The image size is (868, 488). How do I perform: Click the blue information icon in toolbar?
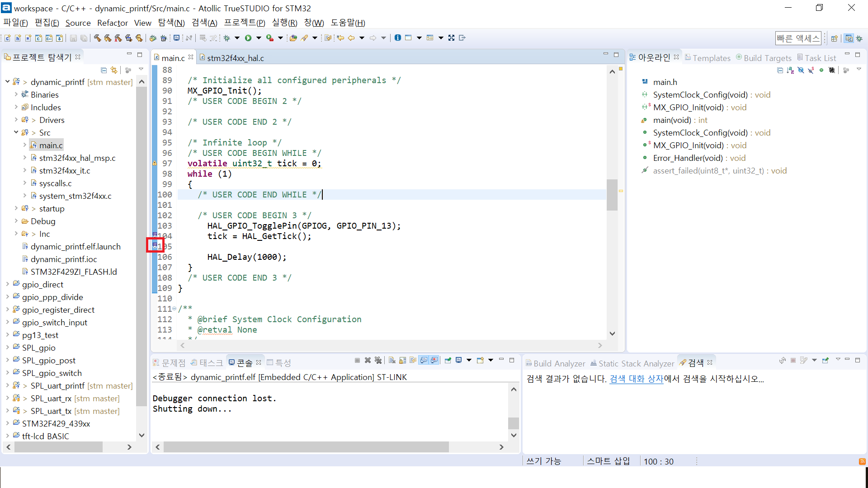pos(397,38)
